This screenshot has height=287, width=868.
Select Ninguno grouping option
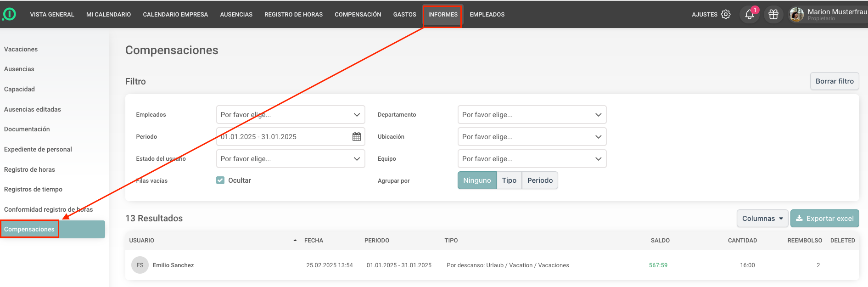click(x=477, y=180)
